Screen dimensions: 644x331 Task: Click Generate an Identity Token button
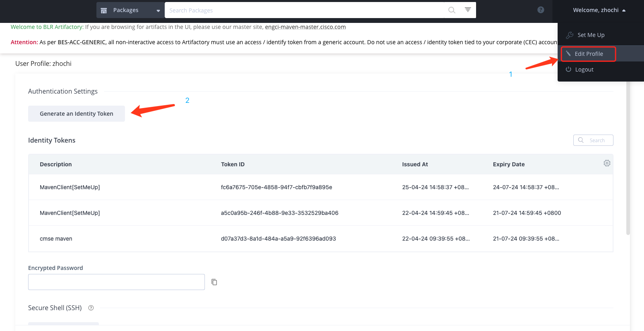coord(76,114)
